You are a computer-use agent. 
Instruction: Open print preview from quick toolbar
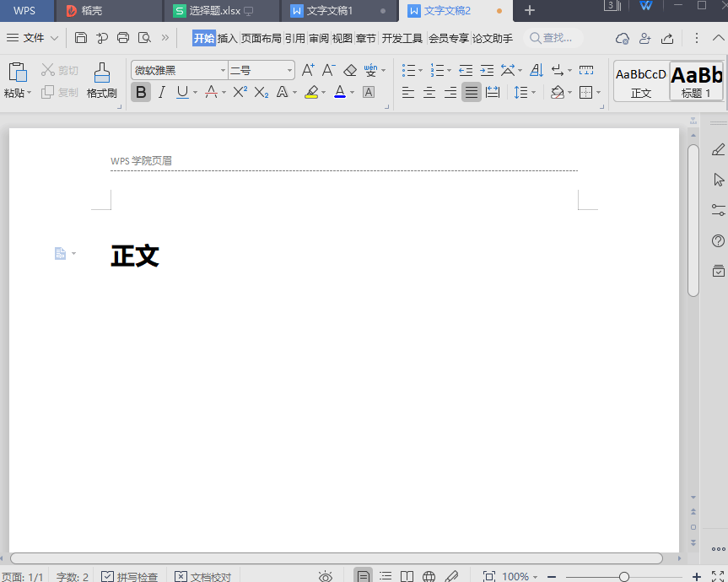click(x=144, y=38)
